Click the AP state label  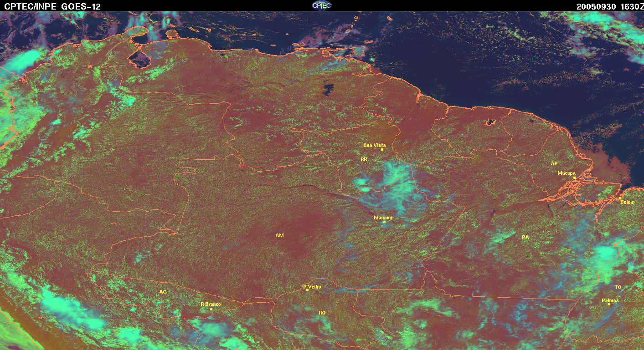point(554,163)
